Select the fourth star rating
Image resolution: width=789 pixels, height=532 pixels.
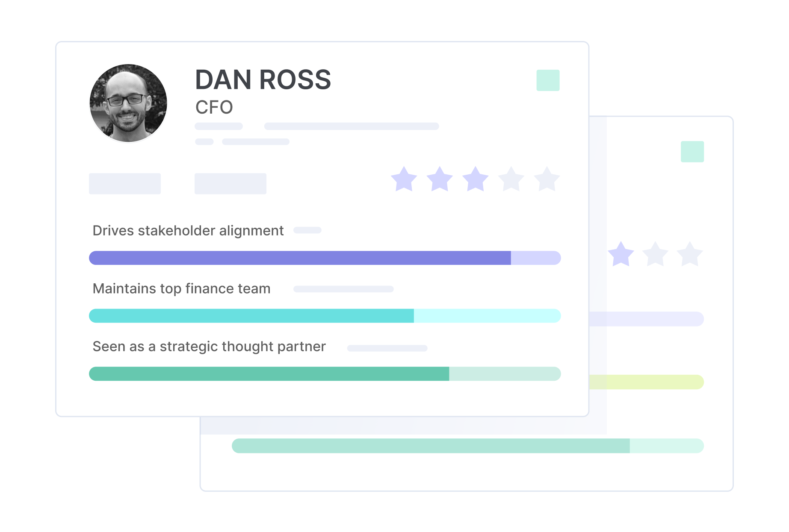511,179
